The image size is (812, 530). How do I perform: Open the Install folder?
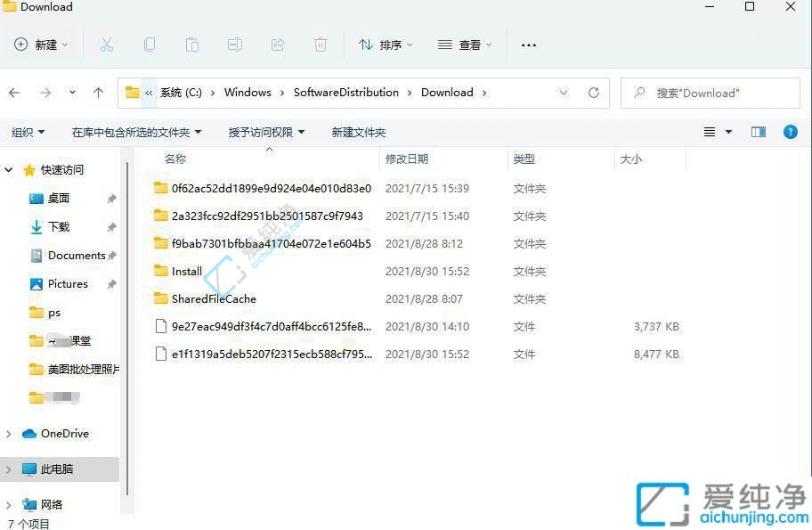(187, 271)
